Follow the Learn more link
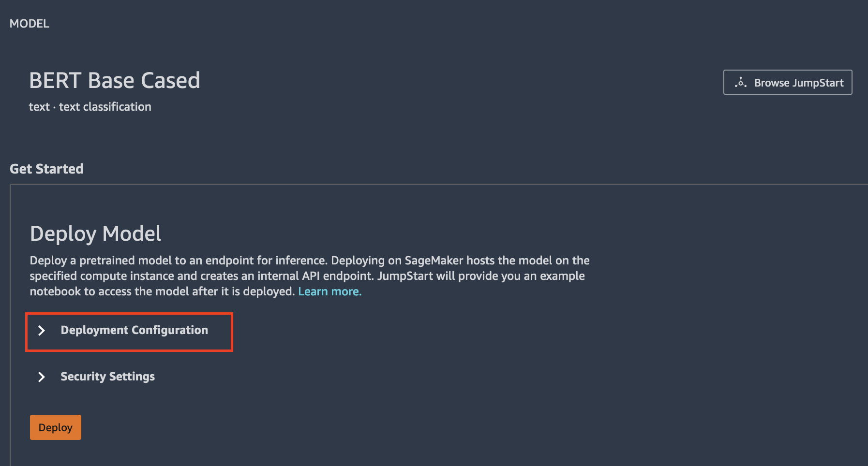 [x=329, y=291]
